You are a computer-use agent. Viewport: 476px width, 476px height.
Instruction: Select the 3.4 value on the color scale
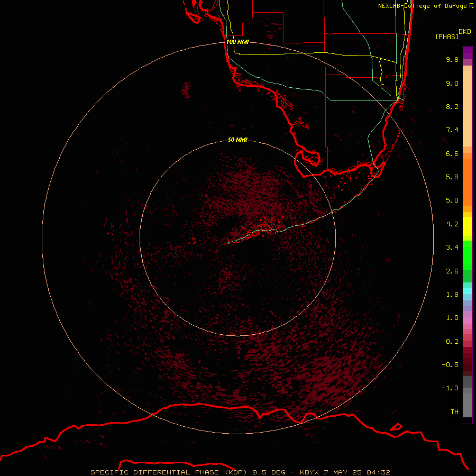452,248
